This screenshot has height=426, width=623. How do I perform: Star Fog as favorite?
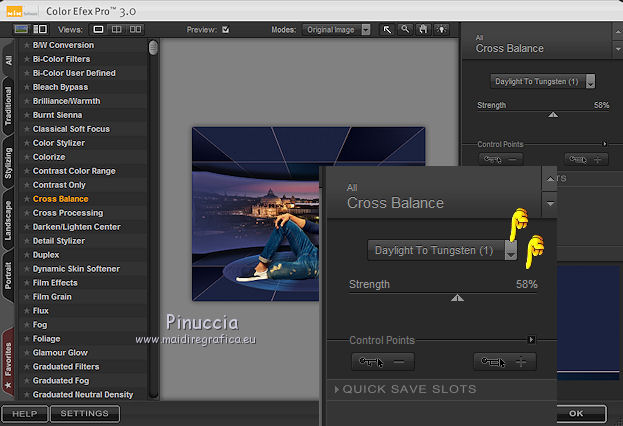(27, 325)
